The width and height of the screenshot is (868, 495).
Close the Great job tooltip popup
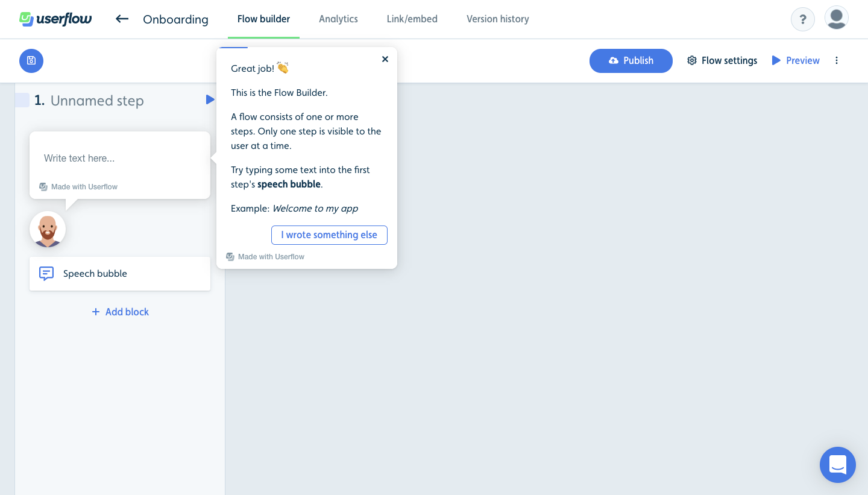[385, 59]
